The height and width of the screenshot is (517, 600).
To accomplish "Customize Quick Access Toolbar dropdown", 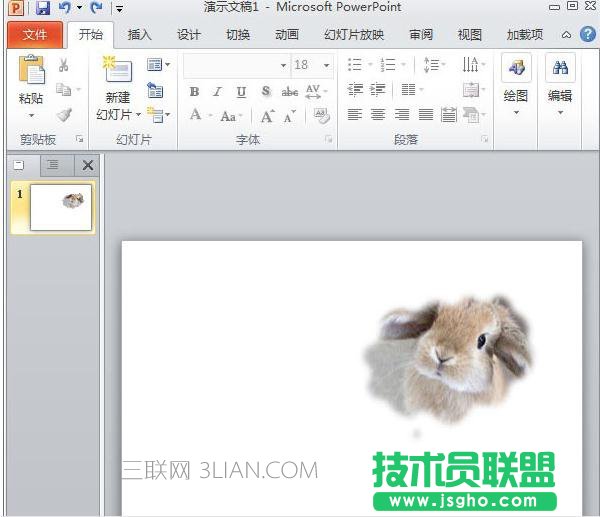I will pyautogui.click(x=119, y=8).
